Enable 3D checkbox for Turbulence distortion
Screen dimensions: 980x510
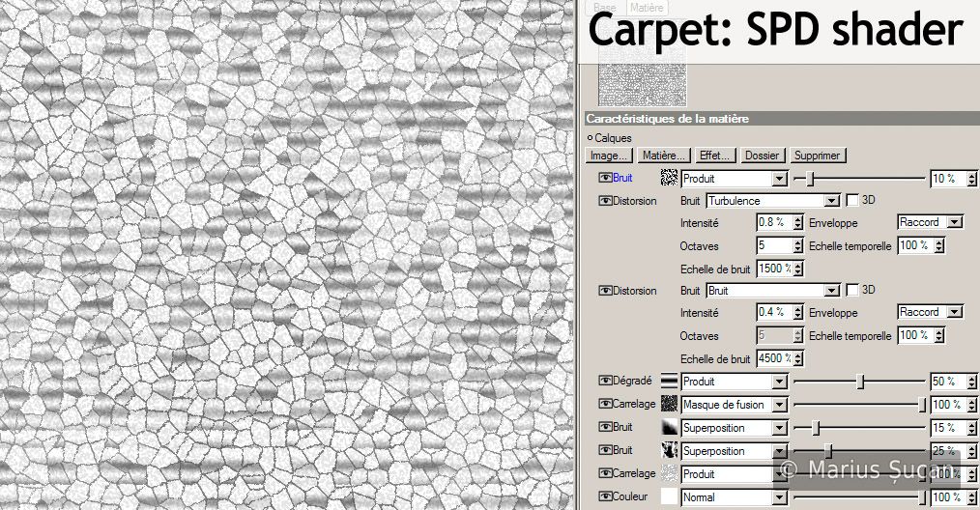(x=852, y=201)
